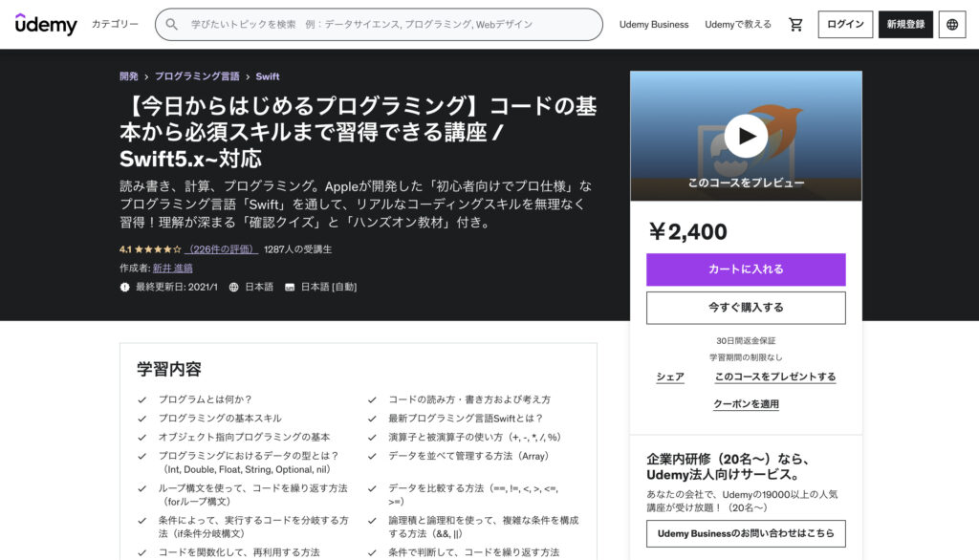Click このコースをプレゼントする link
This screenshot has width=979, height=560.
pos(774,377)
